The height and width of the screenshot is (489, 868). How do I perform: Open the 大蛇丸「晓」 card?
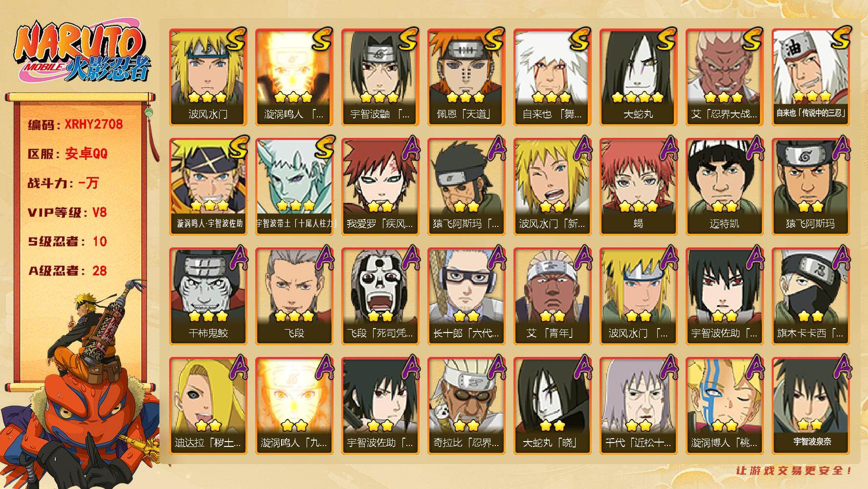click(553, 406)
